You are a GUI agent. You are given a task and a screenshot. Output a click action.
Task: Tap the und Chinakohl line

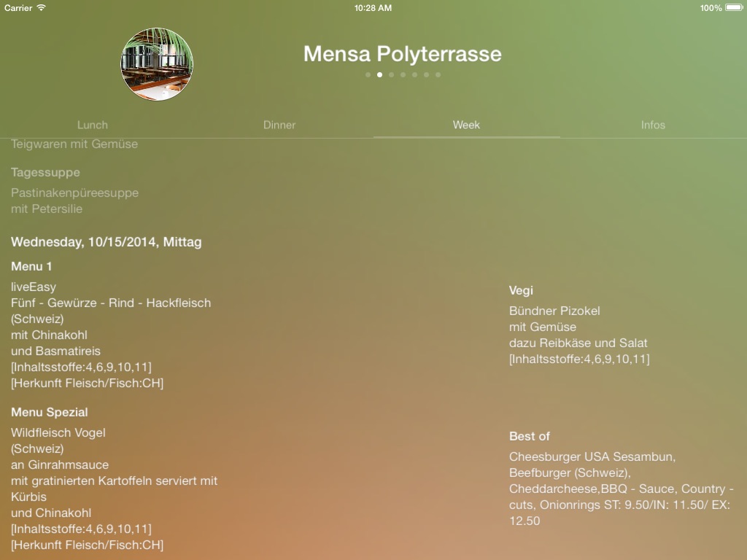pyautogui.click(x=51, y=513)
